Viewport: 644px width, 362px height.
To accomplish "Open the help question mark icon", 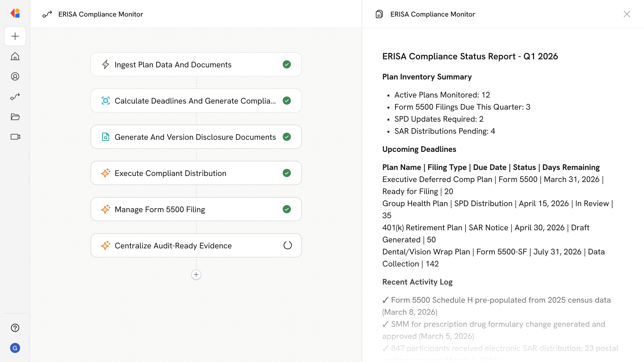I will (15, 328).
